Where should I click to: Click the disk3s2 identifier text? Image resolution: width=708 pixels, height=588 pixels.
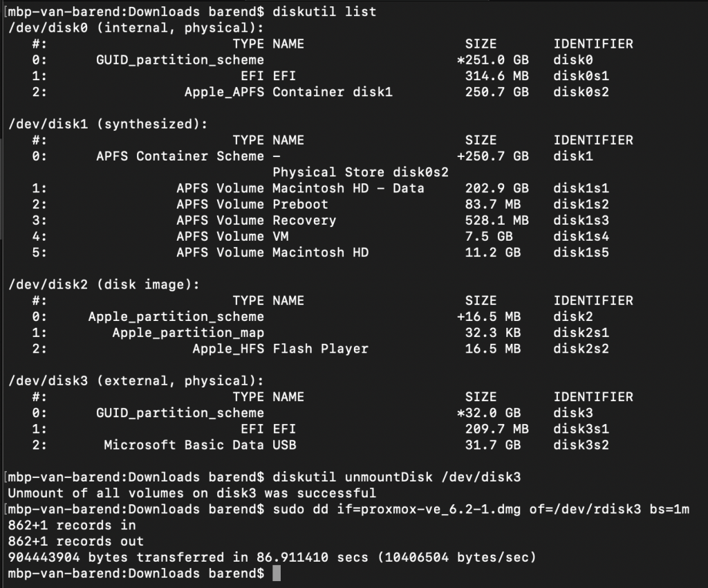581,445
